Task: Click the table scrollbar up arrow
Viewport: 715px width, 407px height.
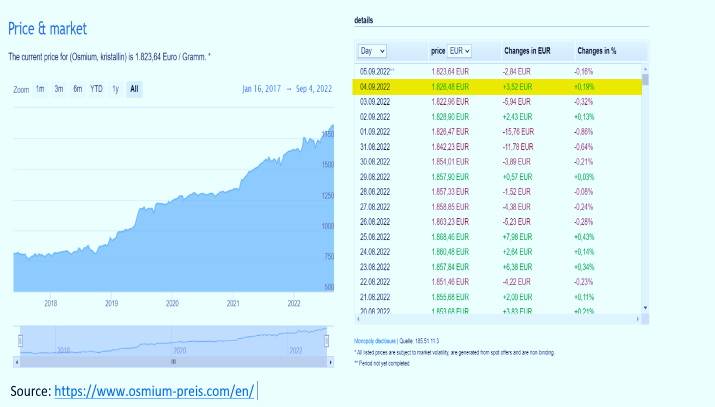Action: coord(645,68)
